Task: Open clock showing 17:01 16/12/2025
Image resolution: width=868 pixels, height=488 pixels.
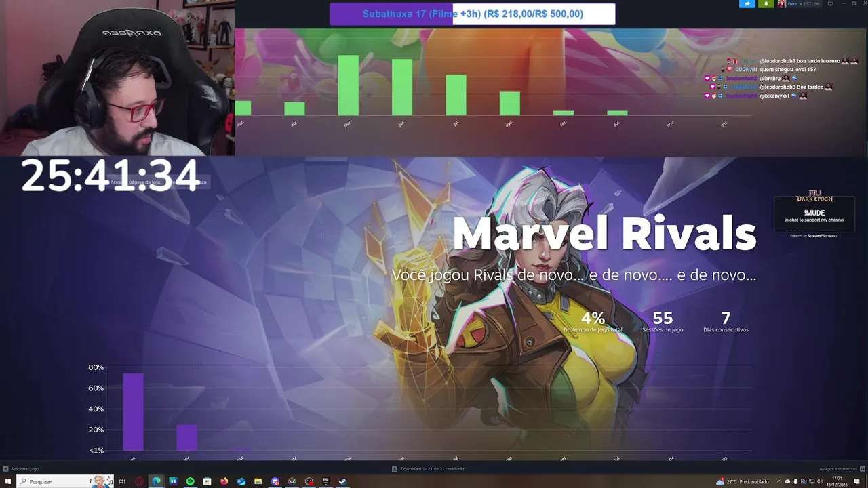Action: tap(837, 481)
